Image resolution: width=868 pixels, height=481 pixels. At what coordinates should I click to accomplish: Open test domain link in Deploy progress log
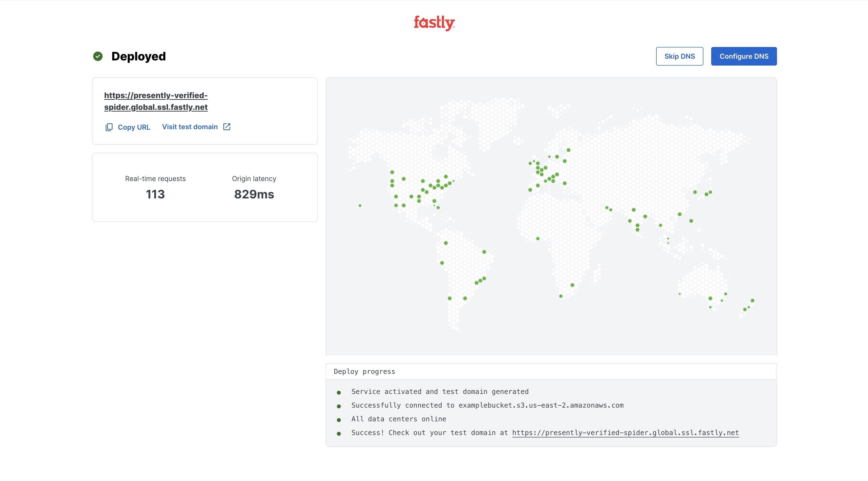[x=625, y=433]
